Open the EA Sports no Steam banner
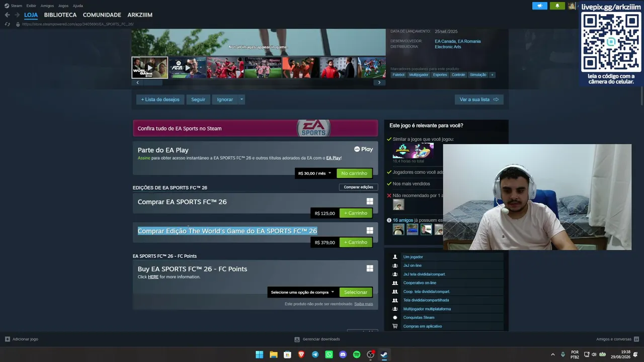 [x=255, y=128]
